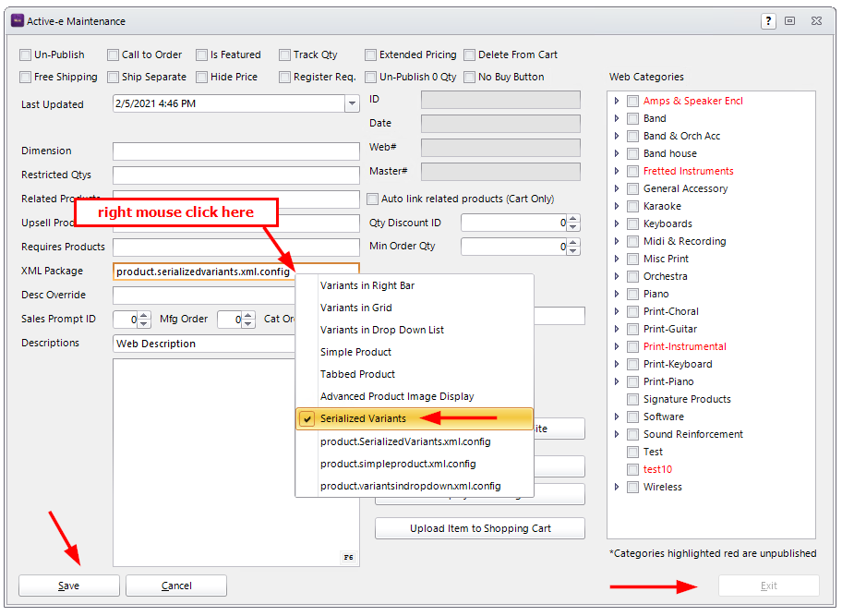Click the Restricted Qtys input field
Viewport: 842px width, 616px height.
pos(236,175)
